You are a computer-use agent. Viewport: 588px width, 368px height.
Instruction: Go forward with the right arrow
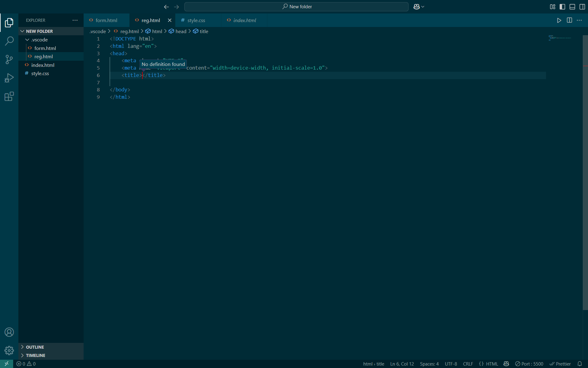(x=176, y=7)
